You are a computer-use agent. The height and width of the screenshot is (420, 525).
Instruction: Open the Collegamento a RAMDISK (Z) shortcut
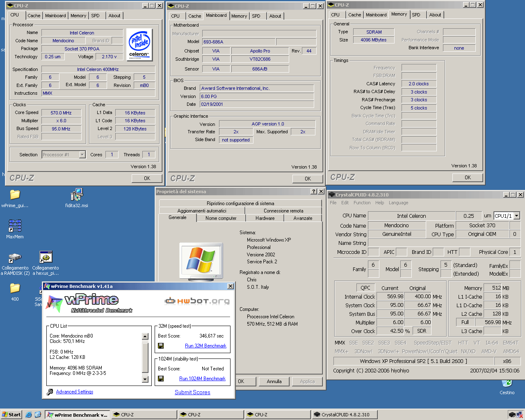click(x=15, y=258)
